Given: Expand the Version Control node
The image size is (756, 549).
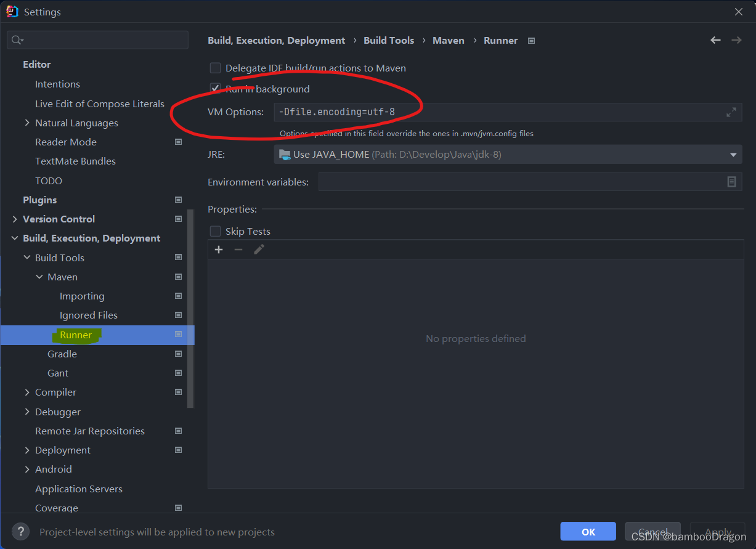Looking at the screenshot, I should pyautogui.click(x=15, y=219).
